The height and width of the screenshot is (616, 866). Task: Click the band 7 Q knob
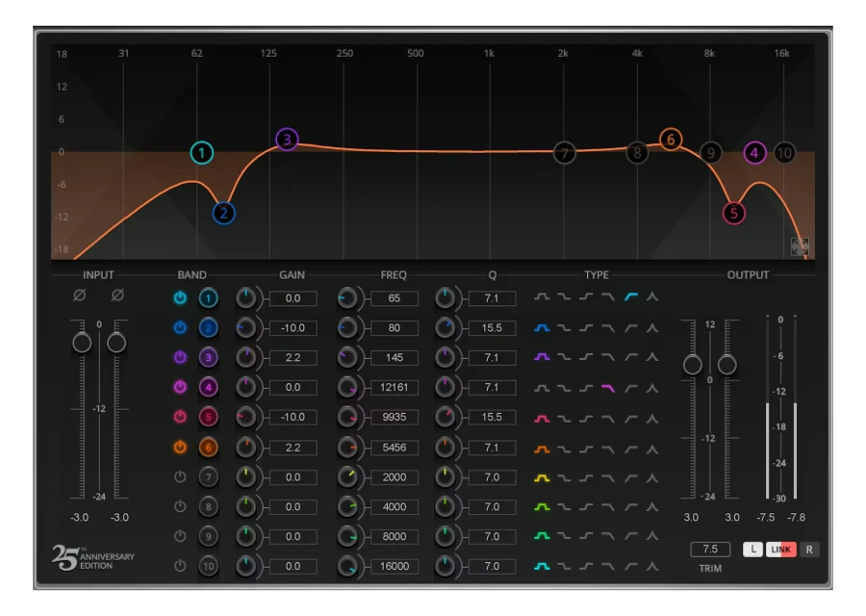tap(445, 477)
